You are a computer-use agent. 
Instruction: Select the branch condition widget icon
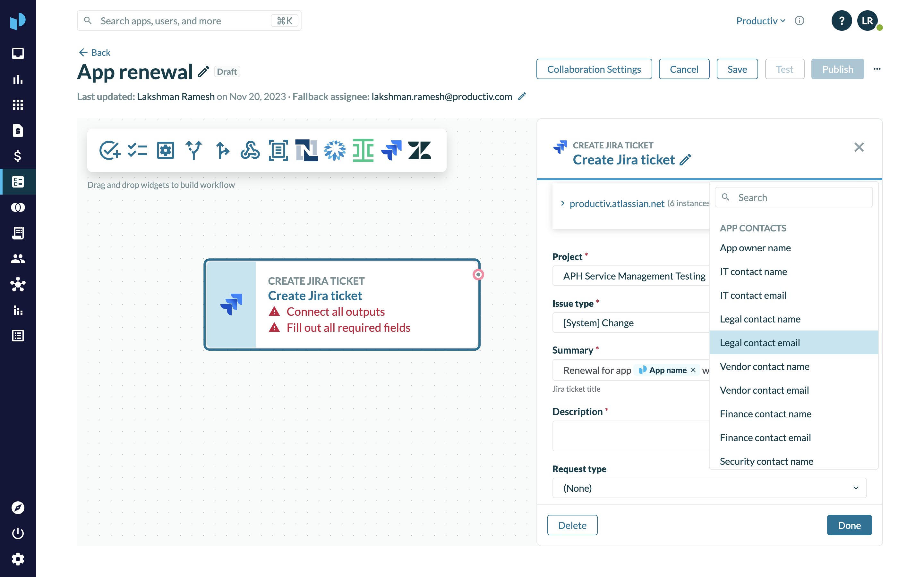tap(193, 150)
